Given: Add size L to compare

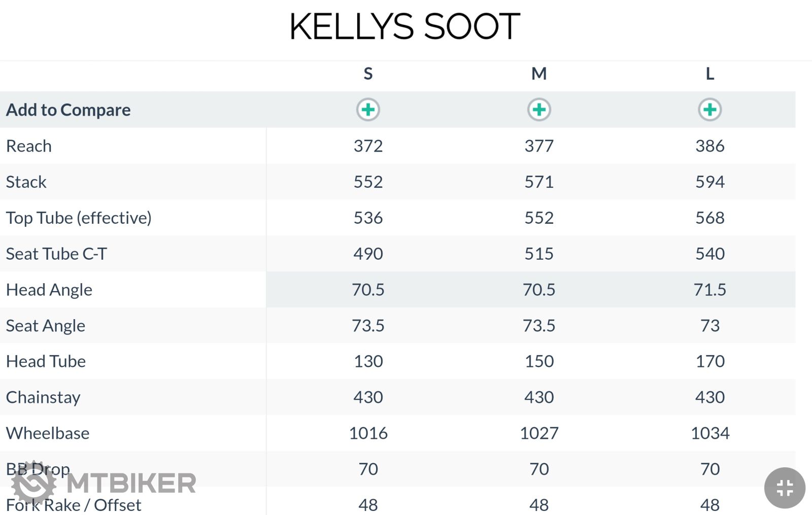Looking at the screenshot, I should (709, 110).
